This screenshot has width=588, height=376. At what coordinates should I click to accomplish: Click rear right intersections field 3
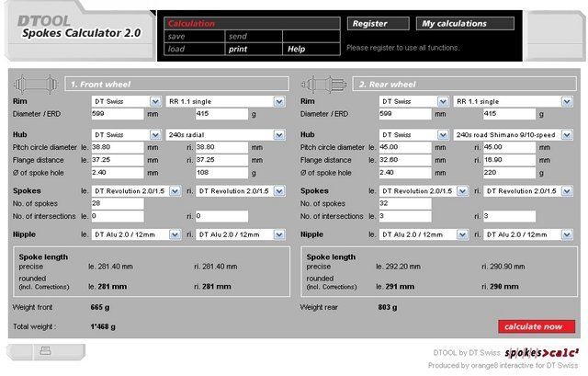point(509,217)
